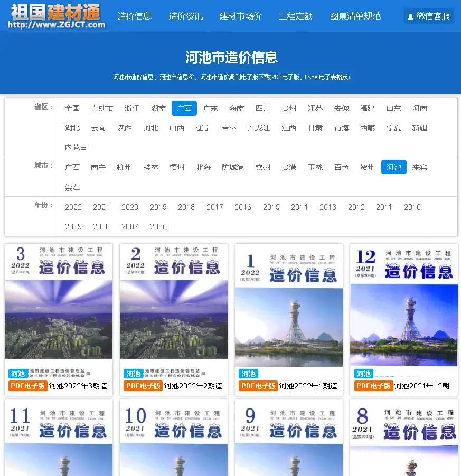Open the 2021 issue 9 cover thumbnail
Screen dimensions: 461x476
click(289, 438)
